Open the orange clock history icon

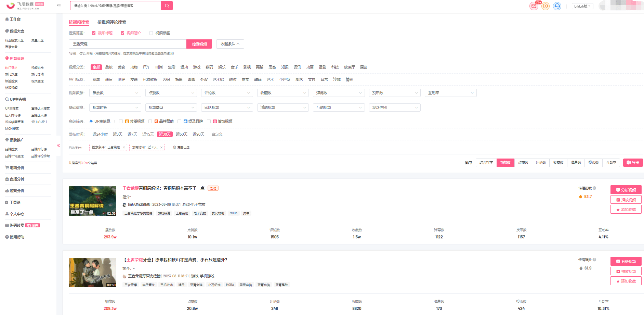pyautogui.click(x=546, y=6)
